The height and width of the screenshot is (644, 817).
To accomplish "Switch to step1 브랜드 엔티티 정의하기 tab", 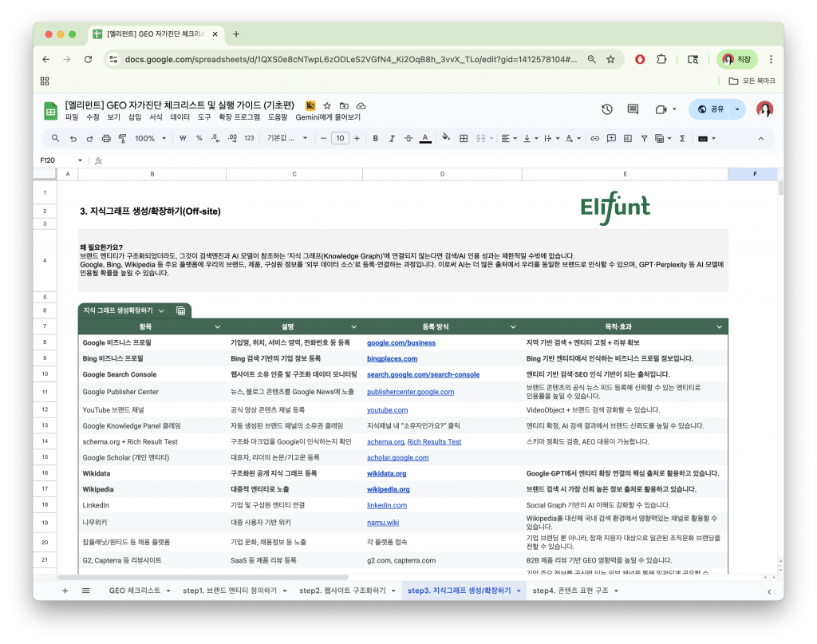I will point(230,591).
